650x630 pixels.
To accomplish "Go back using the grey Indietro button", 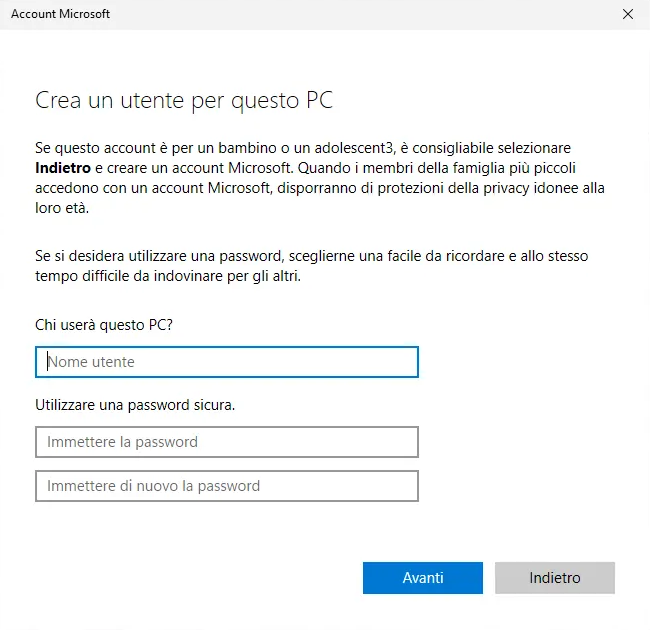I will (x=554, y=578).
